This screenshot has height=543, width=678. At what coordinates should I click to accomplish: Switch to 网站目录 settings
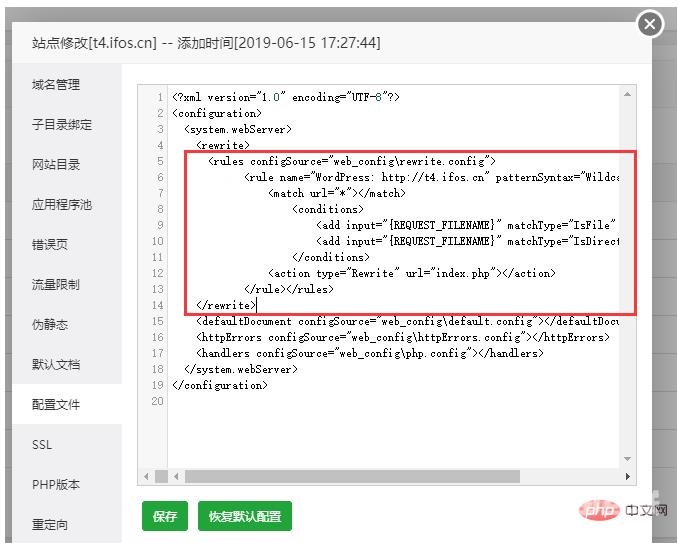click(x=56, y=165)
